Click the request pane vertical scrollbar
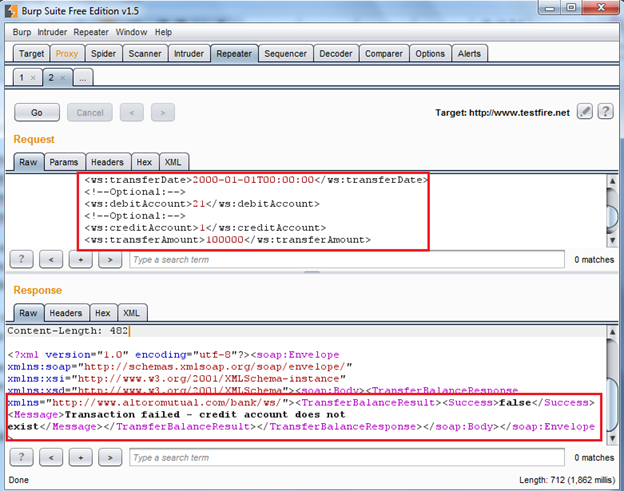This screenshot has width=624, height=491. (608, 210)
